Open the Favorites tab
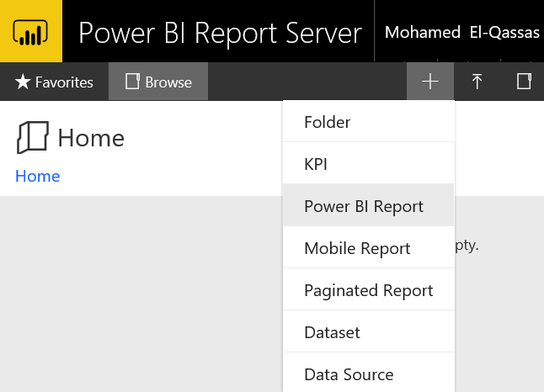The height and width of the screenshot is (392, 544). pos(54,82)
